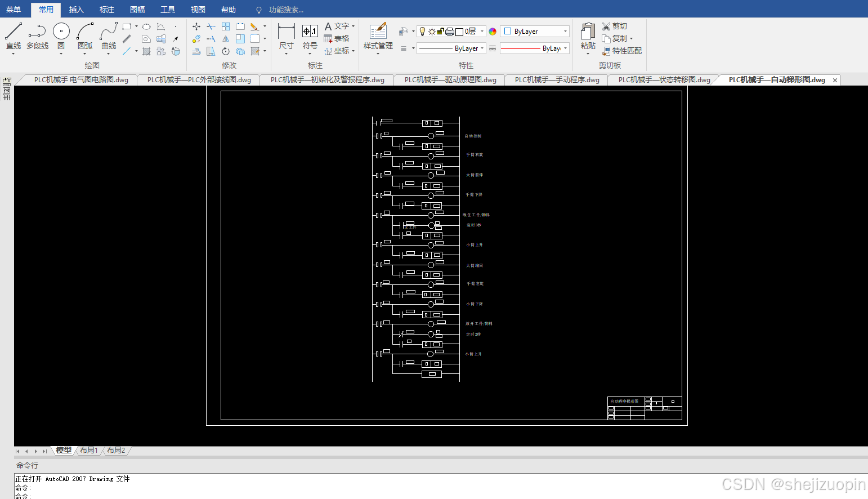868x499 pixels.
Task: Click the Trim tool in Modify panel
Action: 211,26
